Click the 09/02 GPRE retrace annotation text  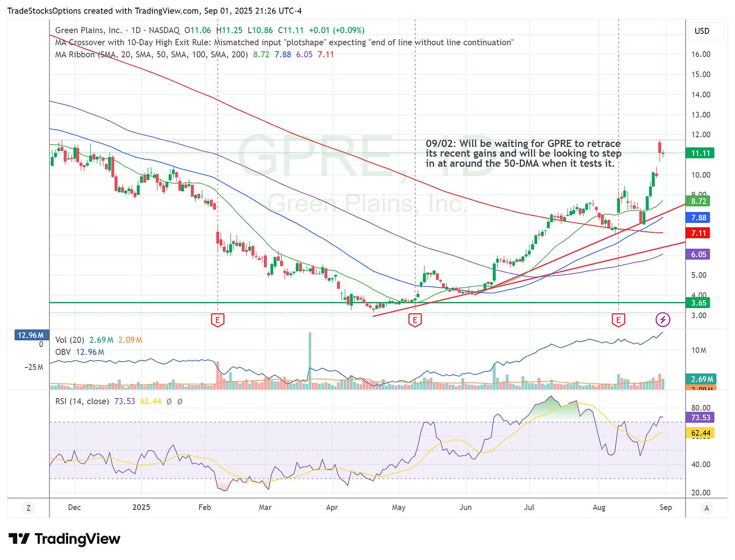point(523,154)
